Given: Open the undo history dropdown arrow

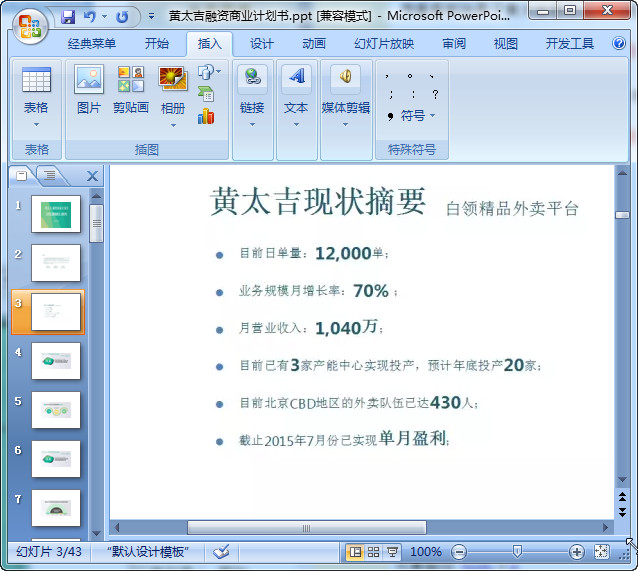Looking at the screenshot, I should click(x=105, y=17).
